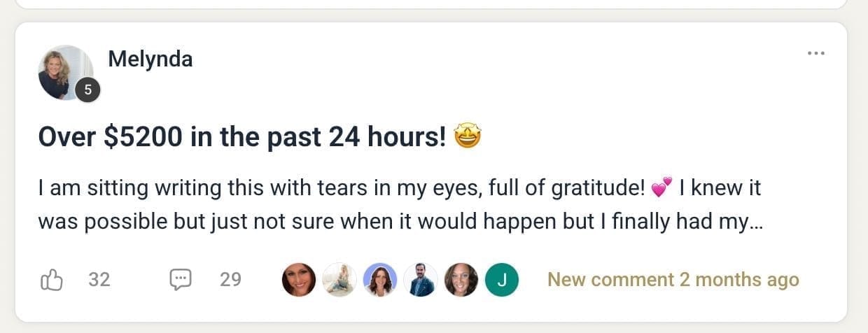Viewport: 868px width, 333px height.
Task: Click the avatar of the man in the blue jacket
Action: (421, 280)
